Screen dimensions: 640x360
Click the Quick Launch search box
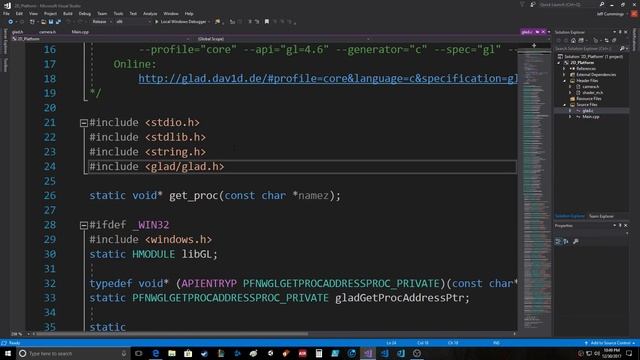pyautogui.click(x=568, y=4)
